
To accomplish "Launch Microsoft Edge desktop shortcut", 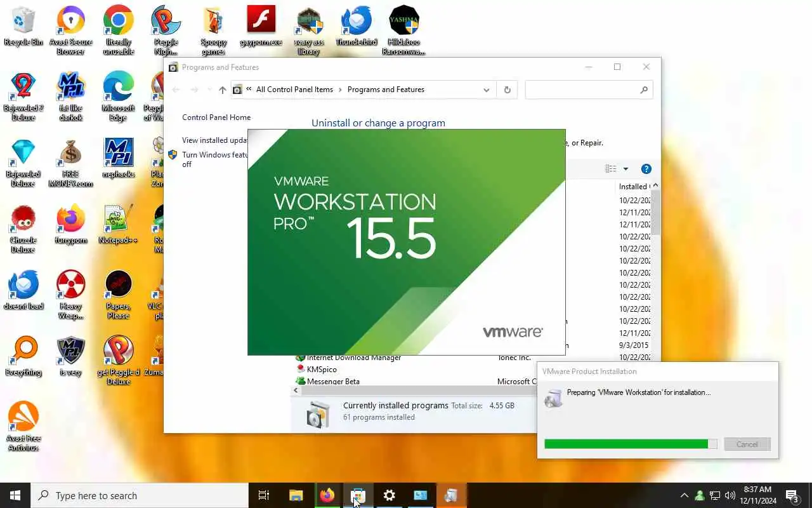I will [x=118, y=97].
